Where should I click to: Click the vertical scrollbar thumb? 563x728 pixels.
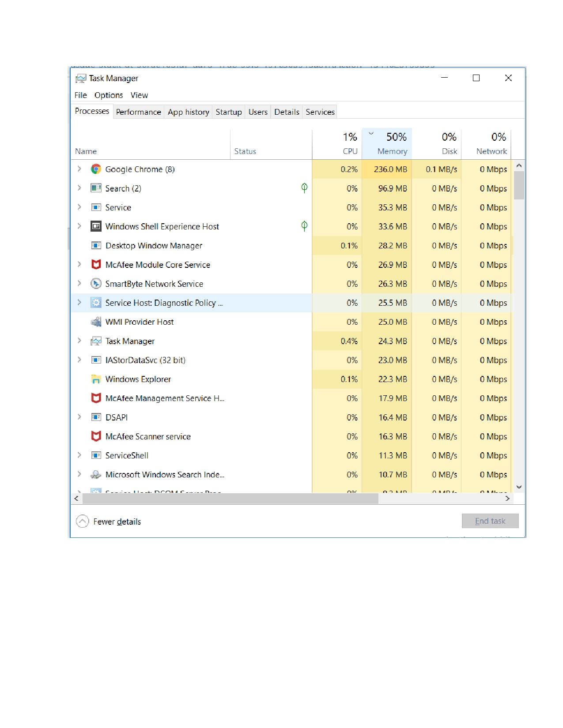(519, 185)
